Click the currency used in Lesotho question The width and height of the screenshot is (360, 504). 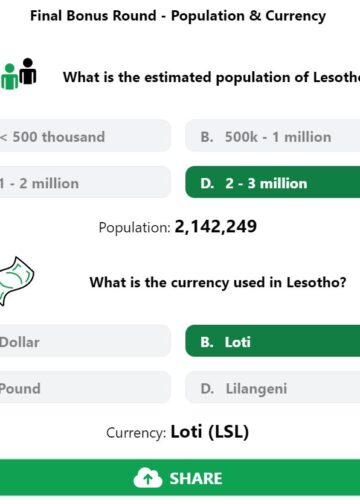tap(218, 283)
